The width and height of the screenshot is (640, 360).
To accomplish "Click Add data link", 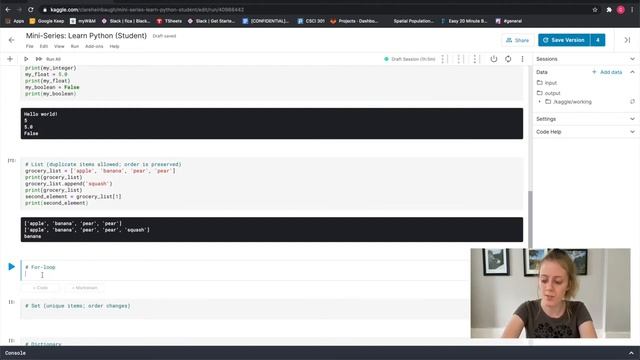I will tap(607, 72).
